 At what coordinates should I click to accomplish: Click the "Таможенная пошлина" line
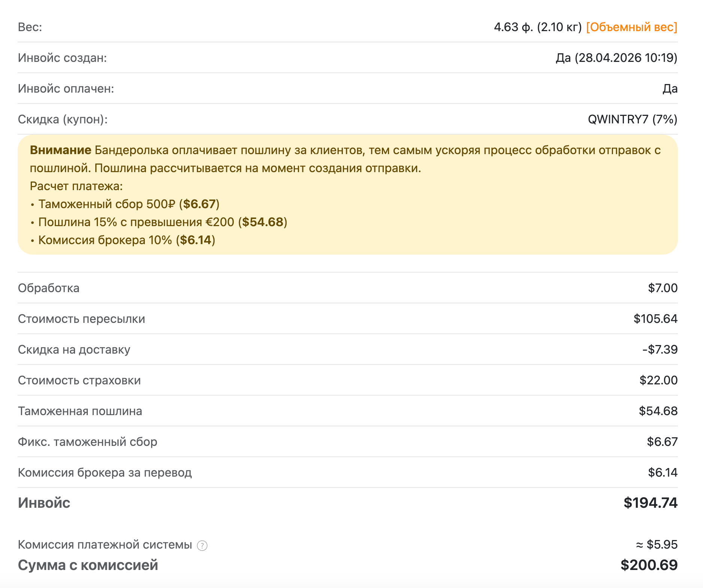pyautogui.click(x=80, y=411)
